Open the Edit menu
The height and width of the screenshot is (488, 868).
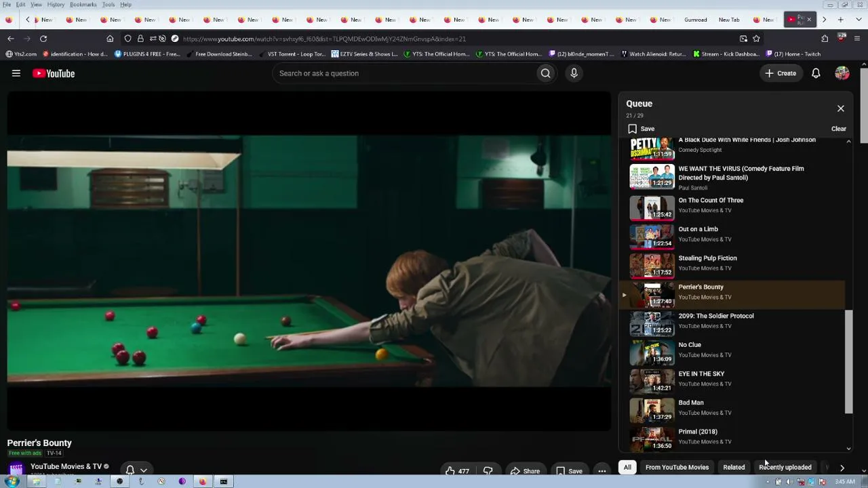point(21,5)
